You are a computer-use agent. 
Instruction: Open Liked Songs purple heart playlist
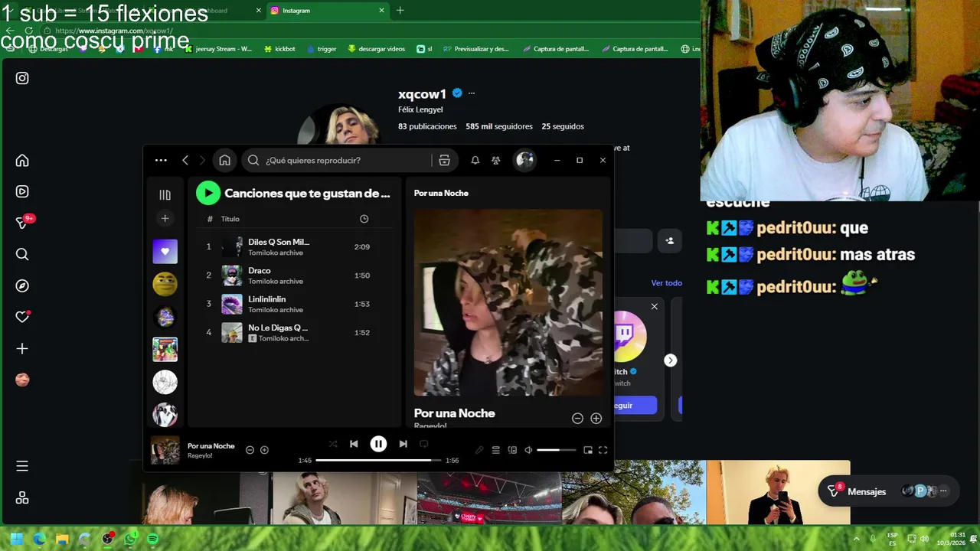(165, 251)
